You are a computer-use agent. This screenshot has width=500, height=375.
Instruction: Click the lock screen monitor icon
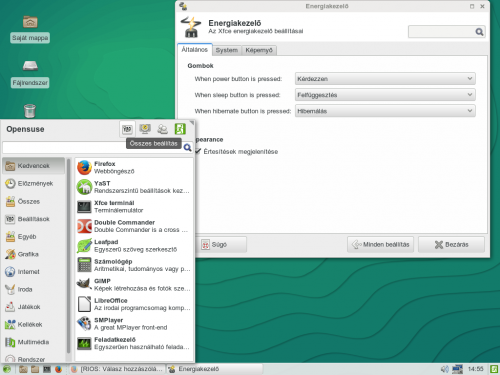tap(145, 129)
